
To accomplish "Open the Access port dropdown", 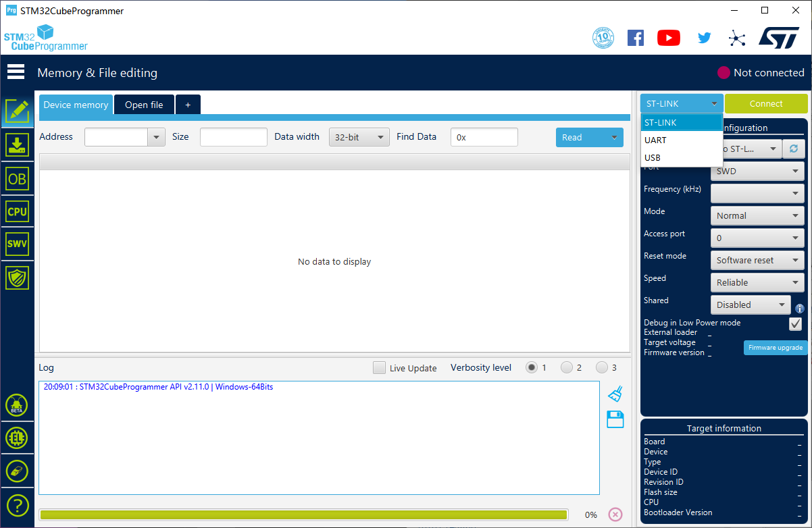I will pos(757,238).
